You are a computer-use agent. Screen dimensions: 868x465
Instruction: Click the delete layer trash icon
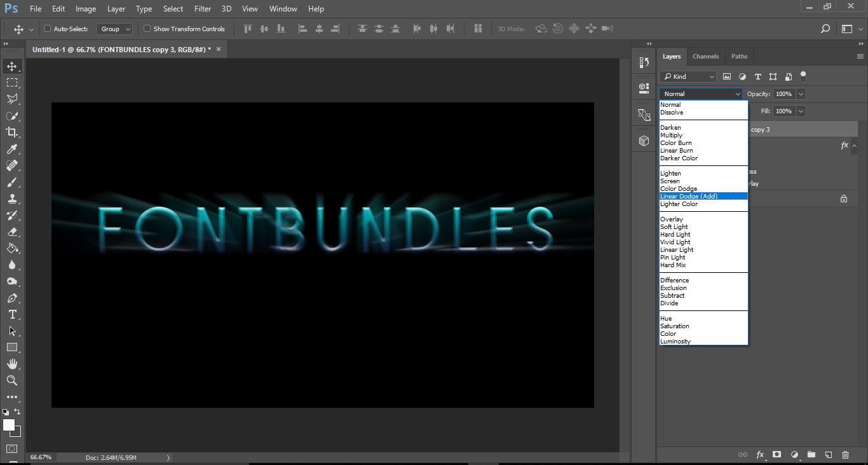(845, 455)
